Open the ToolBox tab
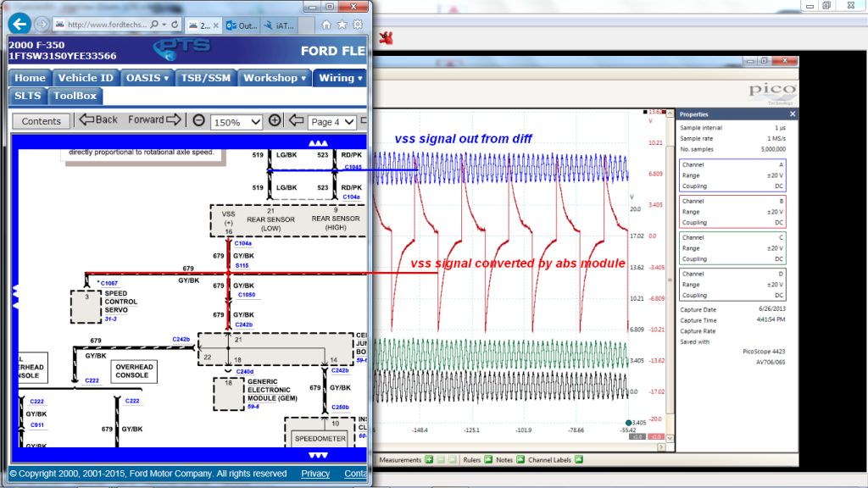The height and width of the screenshot is (488, 868). coord(75,96)
